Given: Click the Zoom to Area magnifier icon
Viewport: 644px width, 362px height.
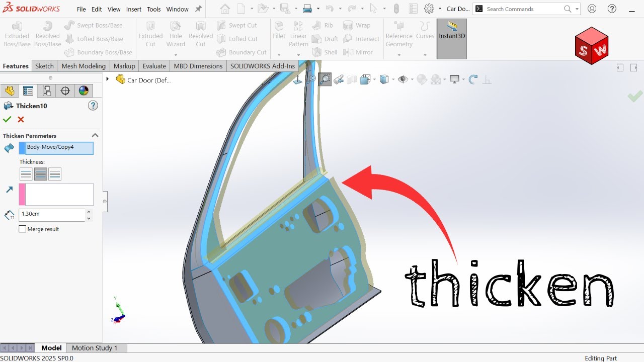Looking at the screenshot, I should click(x=325, y=79).
